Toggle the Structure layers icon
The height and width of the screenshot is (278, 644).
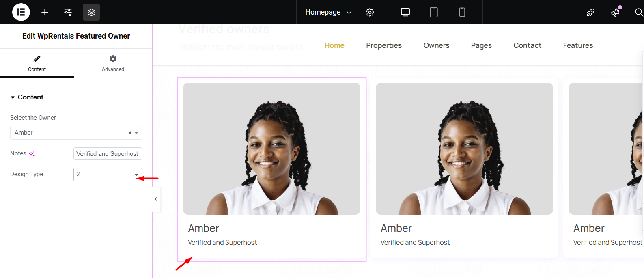91,12
